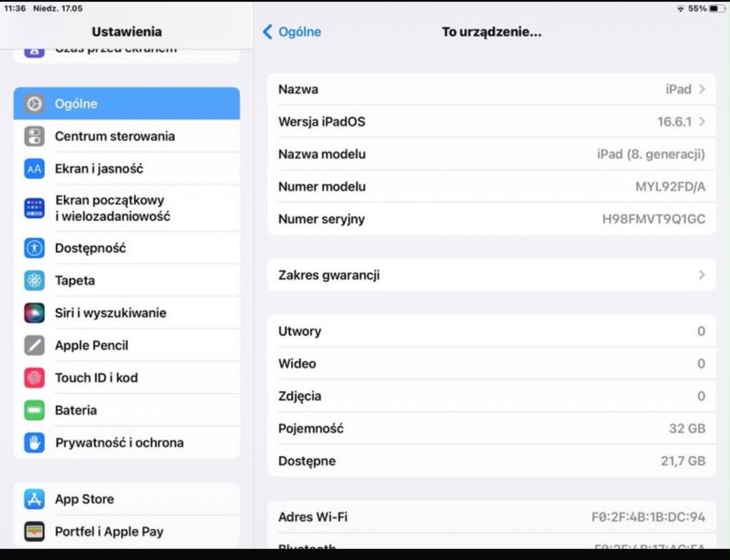Open Siri i wyszukiwanie settings

coord(127,312)
